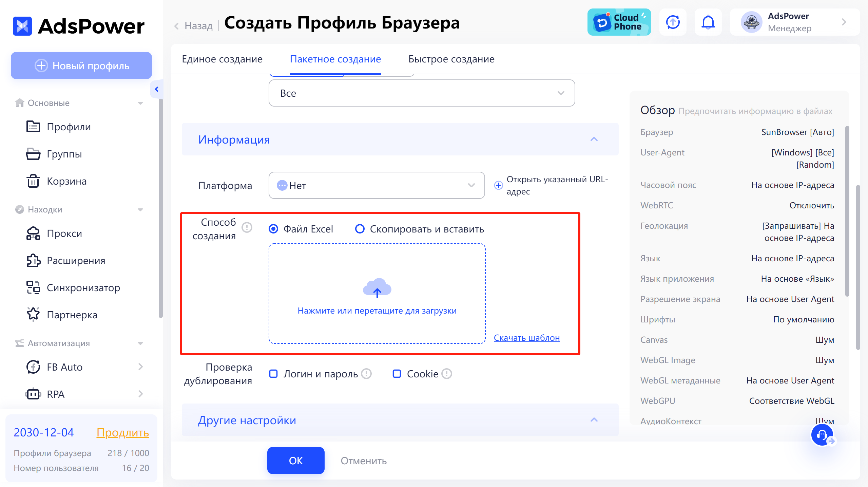Click info icon next to Cookie

[447, 374]
